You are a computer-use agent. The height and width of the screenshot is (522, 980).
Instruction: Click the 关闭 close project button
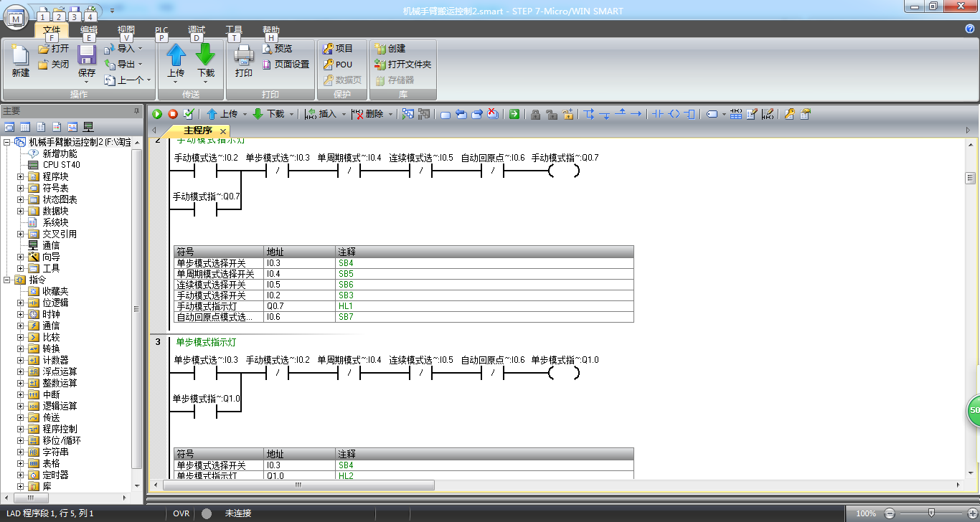coord(53,64)
